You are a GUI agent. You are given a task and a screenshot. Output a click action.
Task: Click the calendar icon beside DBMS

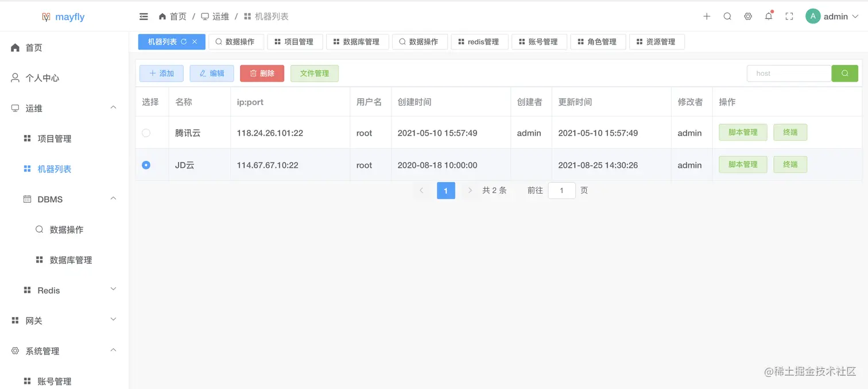(x=27, y=199)
